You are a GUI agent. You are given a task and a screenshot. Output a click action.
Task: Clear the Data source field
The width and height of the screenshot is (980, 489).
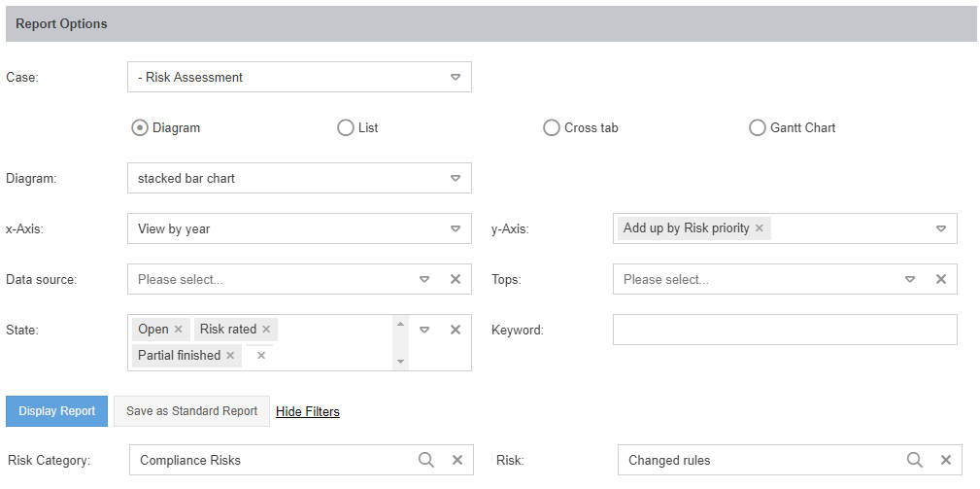(455, 279)
